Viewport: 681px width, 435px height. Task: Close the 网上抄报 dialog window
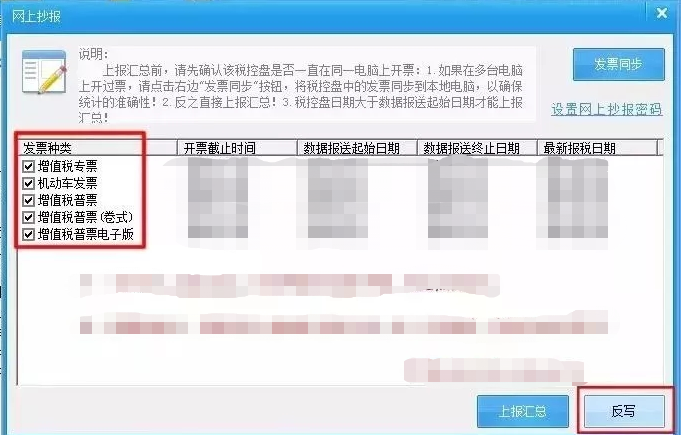(662, 13)
